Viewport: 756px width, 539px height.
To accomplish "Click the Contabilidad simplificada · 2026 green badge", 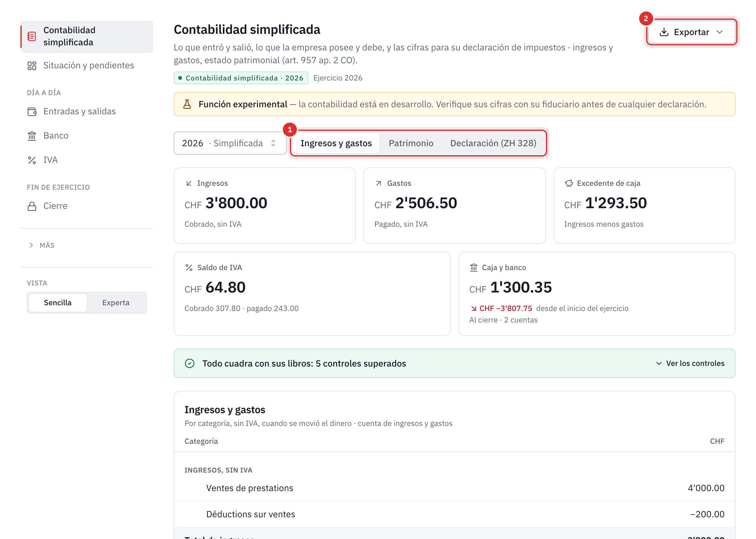I will [x=241, y=78].
